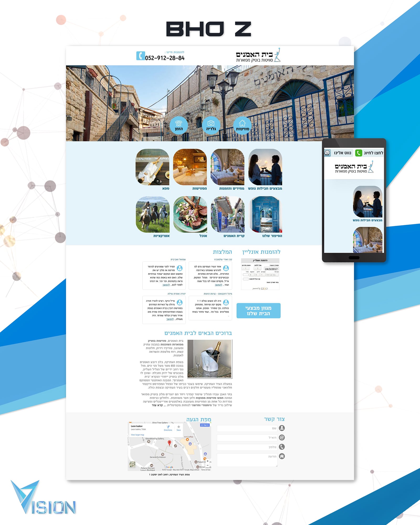The height and width of the screenshot is (525, 420).
Task: Click the round telephone icon on banner
Action: click(x=179, y=125)
